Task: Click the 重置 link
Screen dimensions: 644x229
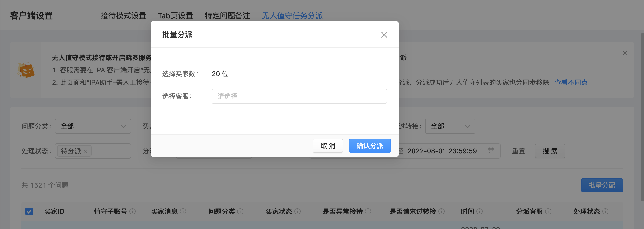Action: (518, 151)
